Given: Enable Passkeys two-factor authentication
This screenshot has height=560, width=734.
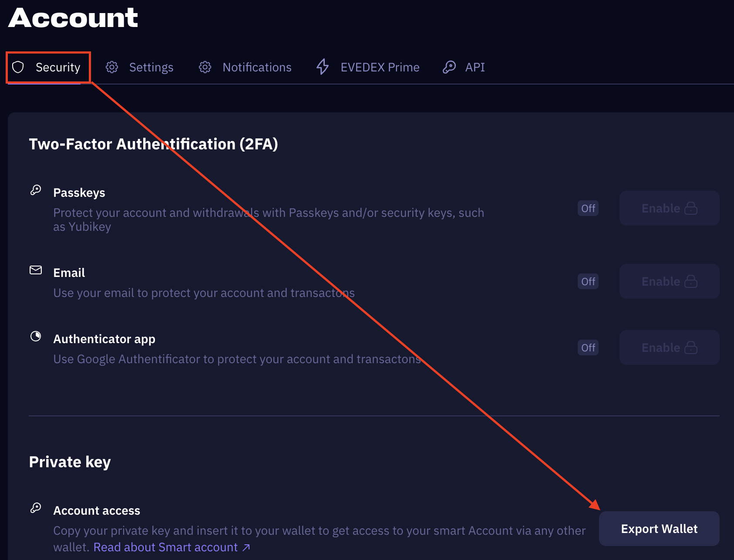Looking at the screenshot, I should coord(669,208).
